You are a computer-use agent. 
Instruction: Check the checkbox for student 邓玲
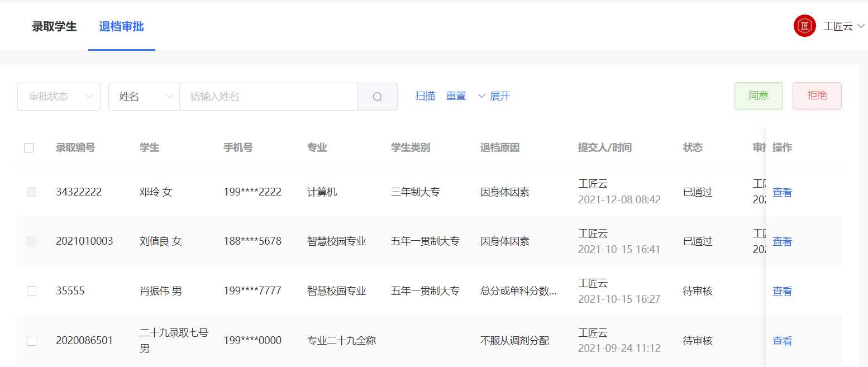31,192
